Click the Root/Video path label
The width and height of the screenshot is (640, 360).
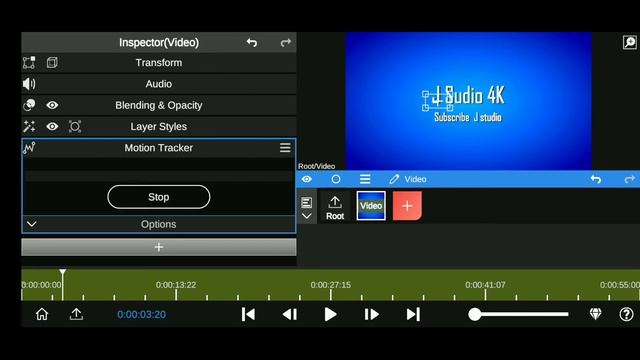click(316, 166)
